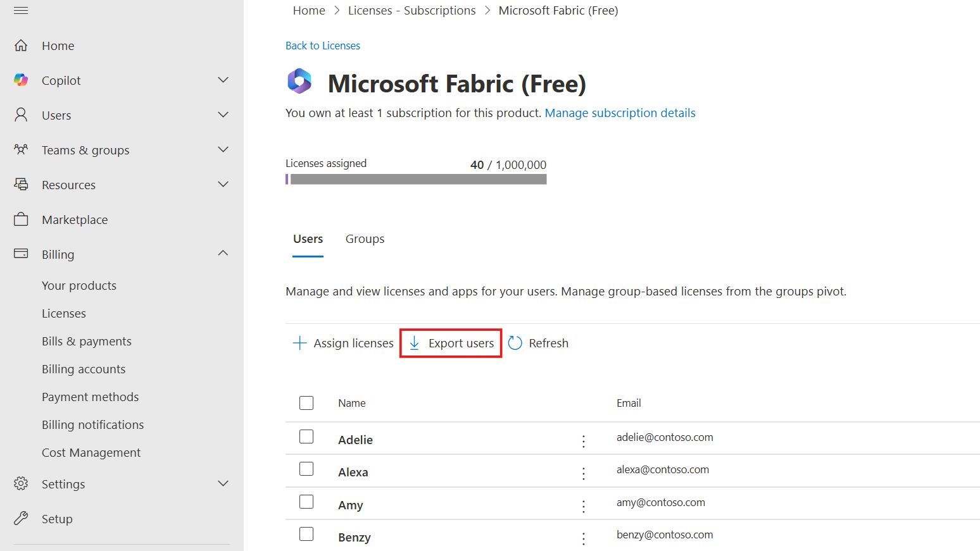
Task: Select the Users person icon in sidebar
Action: (x=21, y=115)
